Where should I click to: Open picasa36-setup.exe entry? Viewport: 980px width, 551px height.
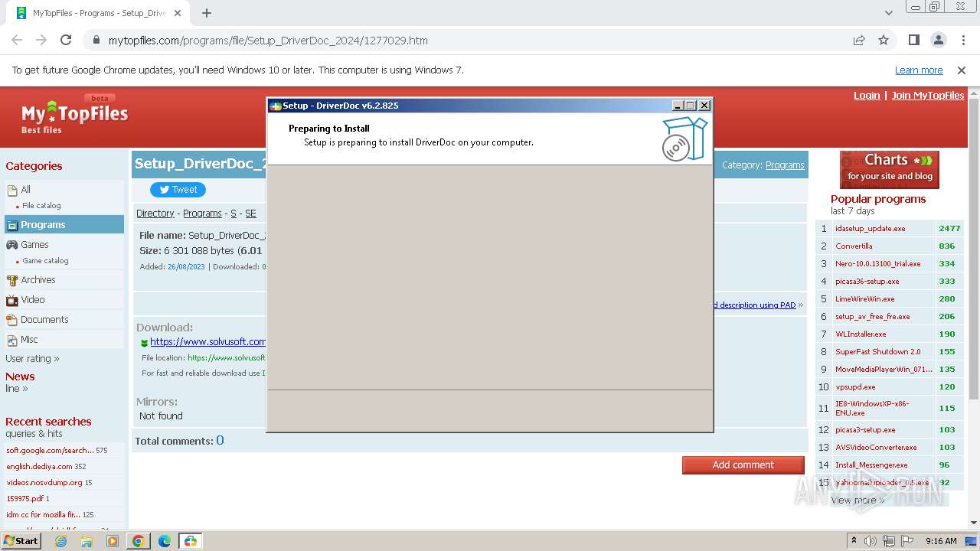pos(867,281)
